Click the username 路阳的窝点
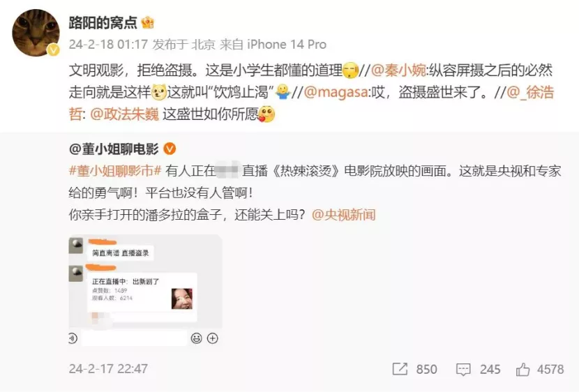 [103, 23]
